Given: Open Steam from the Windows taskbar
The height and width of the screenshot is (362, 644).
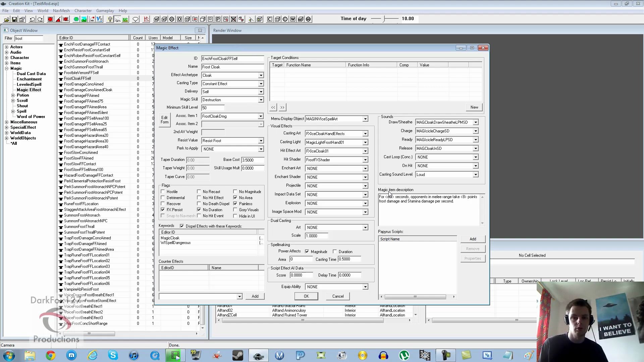Looking at the screenshot, I should coord(238,355).
